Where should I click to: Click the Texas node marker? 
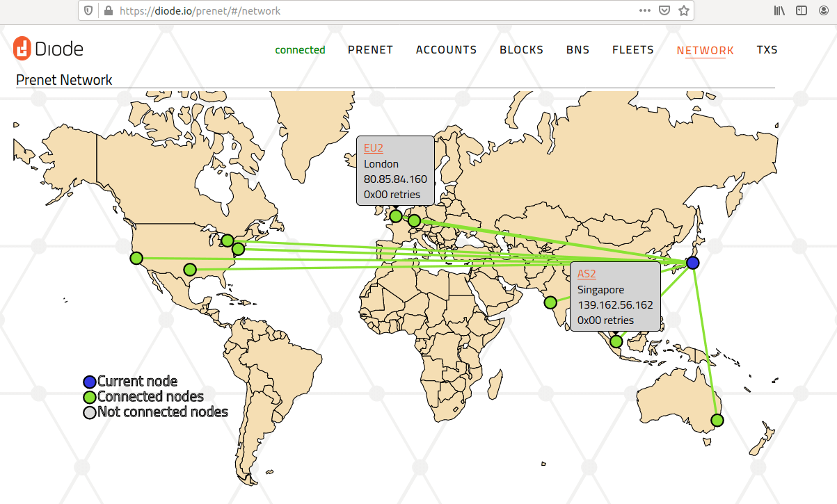click(190, 269)
